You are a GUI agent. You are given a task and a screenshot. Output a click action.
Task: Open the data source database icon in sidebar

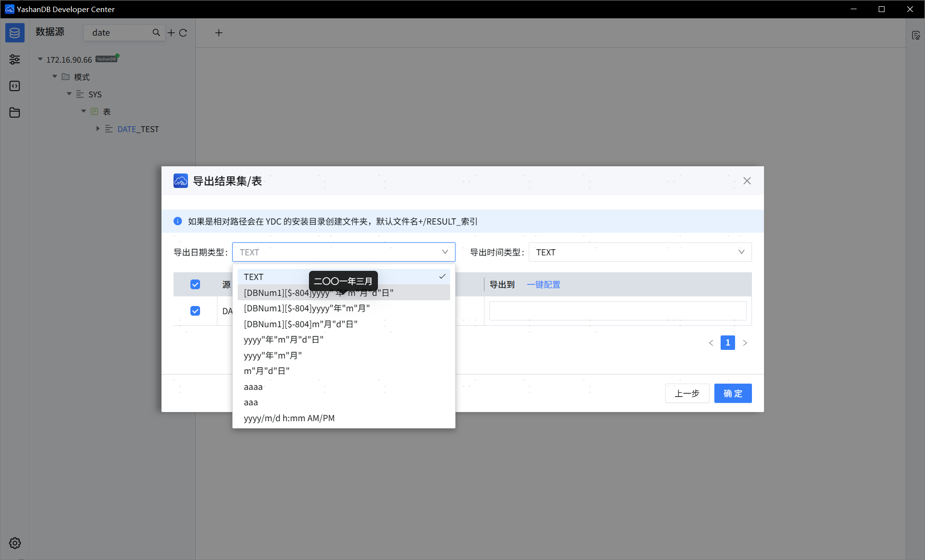(14, 33)
